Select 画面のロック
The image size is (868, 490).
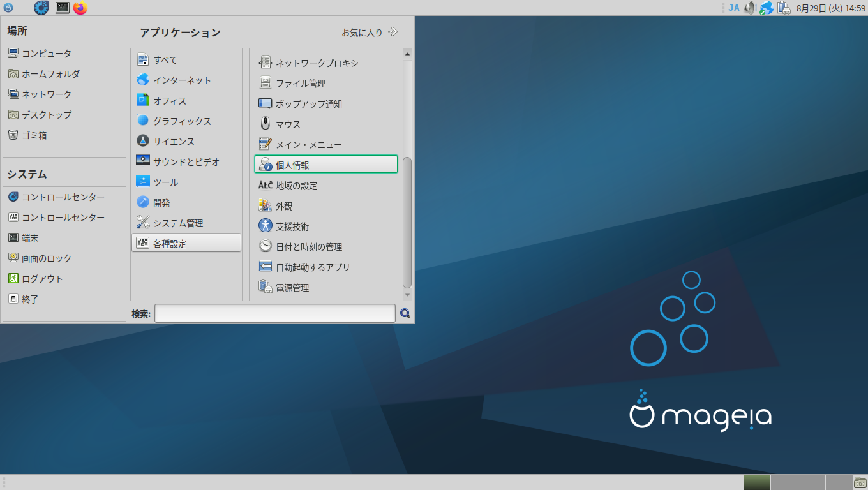click(x=64, y=258)
